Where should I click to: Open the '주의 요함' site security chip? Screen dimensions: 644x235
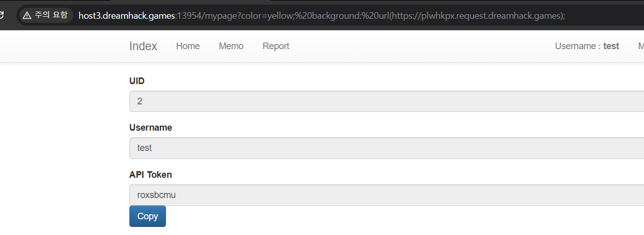(46, 16)
